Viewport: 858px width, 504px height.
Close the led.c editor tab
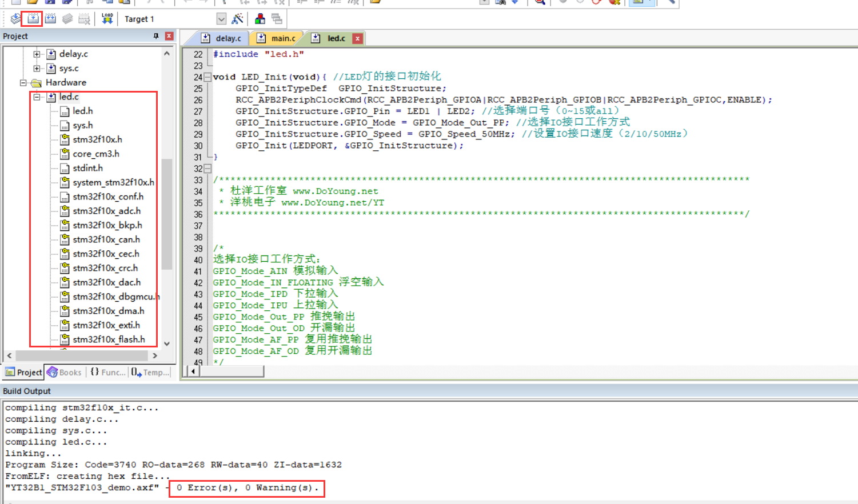(x=357, y=38)
